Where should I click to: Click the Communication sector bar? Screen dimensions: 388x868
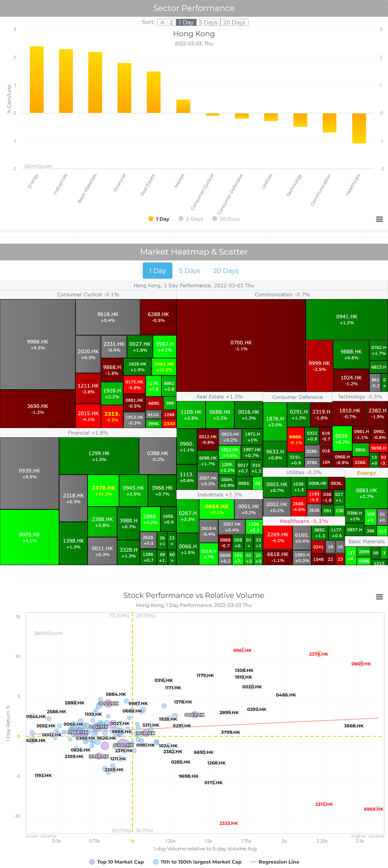329,123
